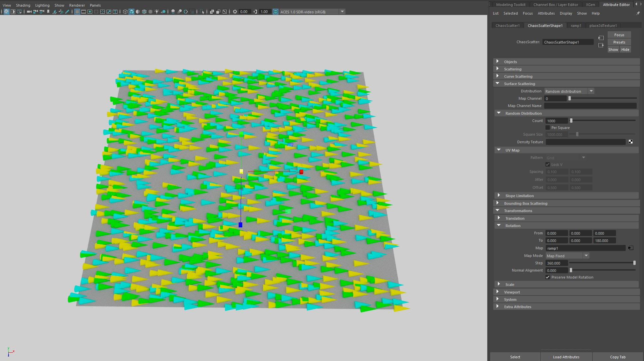Viewport: 644px width, 361px height.
Task: Click the Hide button
Action: point(625,50)
